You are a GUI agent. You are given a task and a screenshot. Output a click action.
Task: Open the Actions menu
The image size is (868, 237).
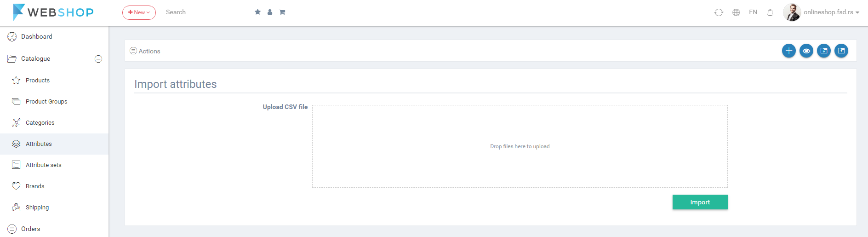click(x=145, y=51)
